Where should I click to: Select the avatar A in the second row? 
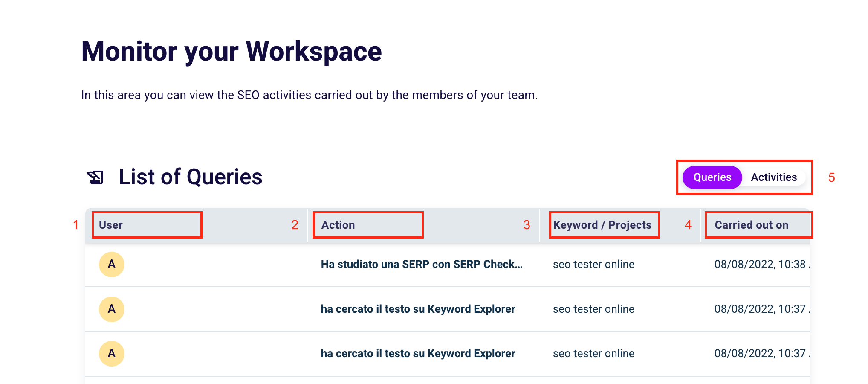click(112, 309)
